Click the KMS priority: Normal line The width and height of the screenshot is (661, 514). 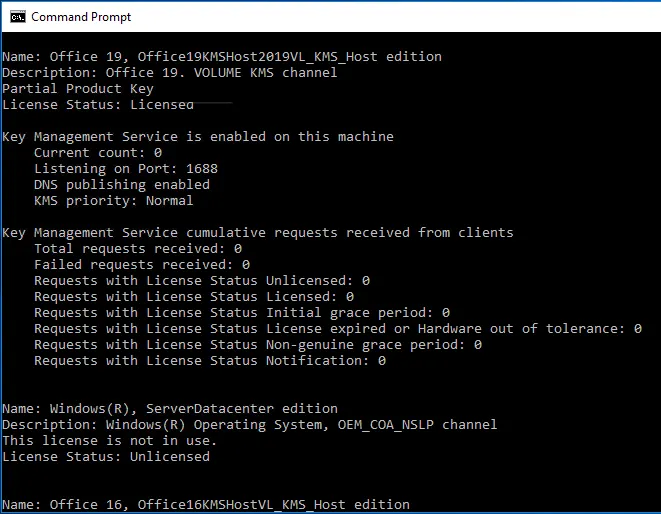click(114, 201)
